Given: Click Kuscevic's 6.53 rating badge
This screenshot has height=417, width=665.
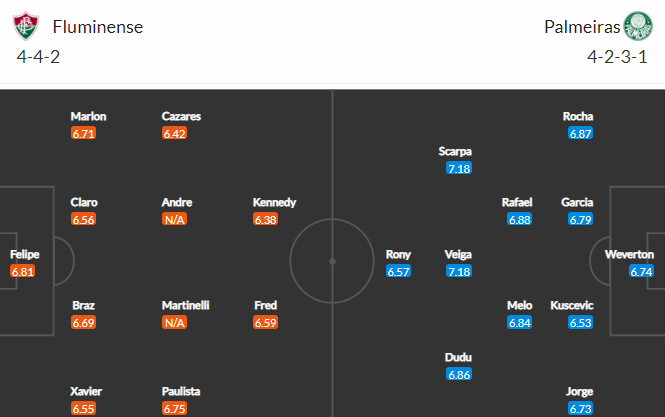Looking at the screenshot, I should tap(581, 323).
